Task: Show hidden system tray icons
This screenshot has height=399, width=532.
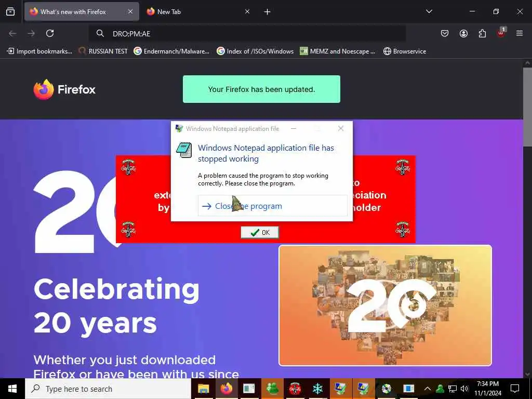Action: tap(428, 389)
